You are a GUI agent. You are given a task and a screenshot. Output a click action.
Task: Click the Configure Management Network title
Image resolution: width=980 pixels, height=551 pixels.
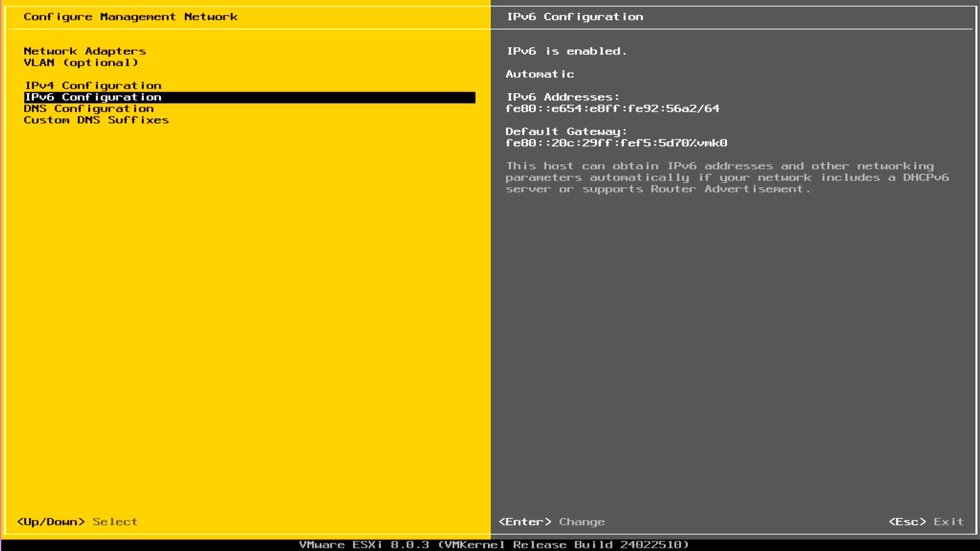(130, 17)
